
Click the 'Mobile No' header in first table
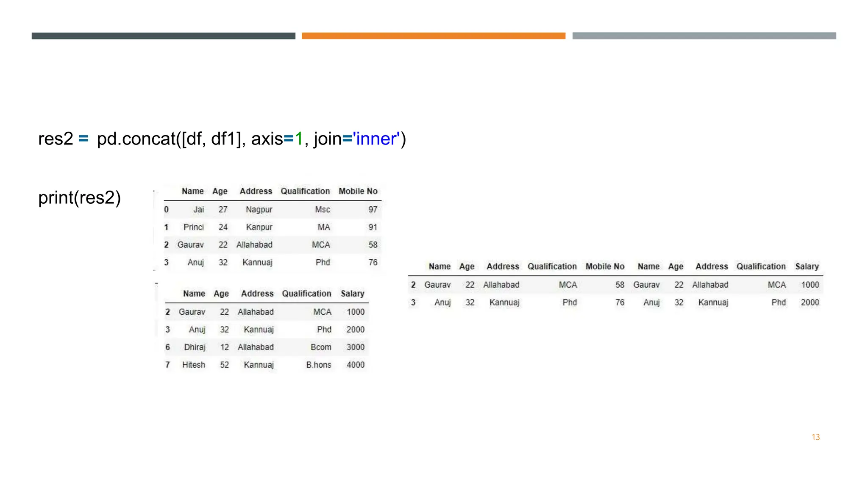click(x=358, y=191)
